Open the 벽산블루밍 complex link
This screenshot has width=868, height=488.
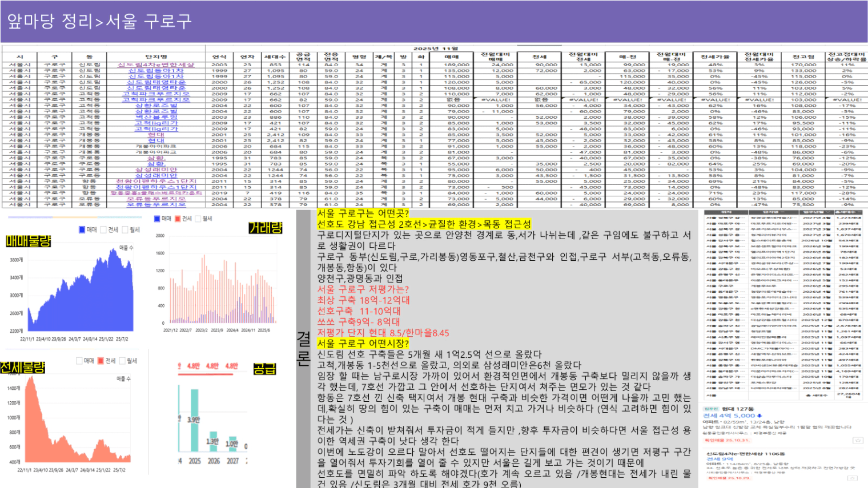[x=156, y=117]
